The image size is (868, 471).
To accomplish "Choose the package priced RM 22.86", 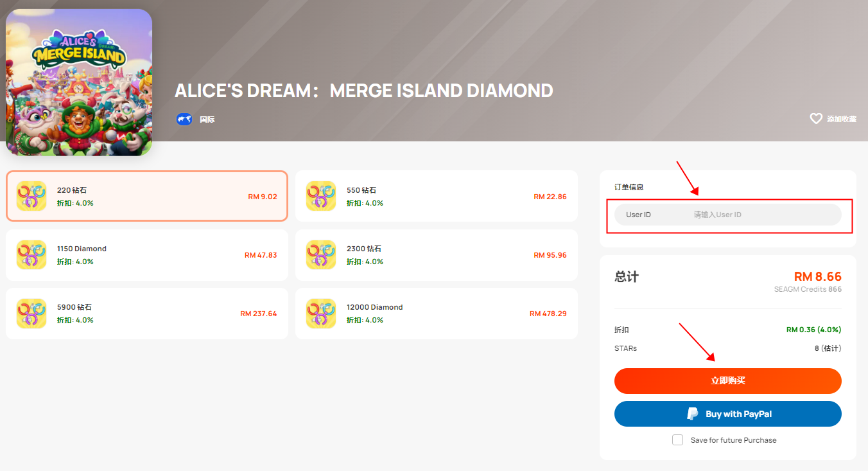I will click(x=437, y=196).
